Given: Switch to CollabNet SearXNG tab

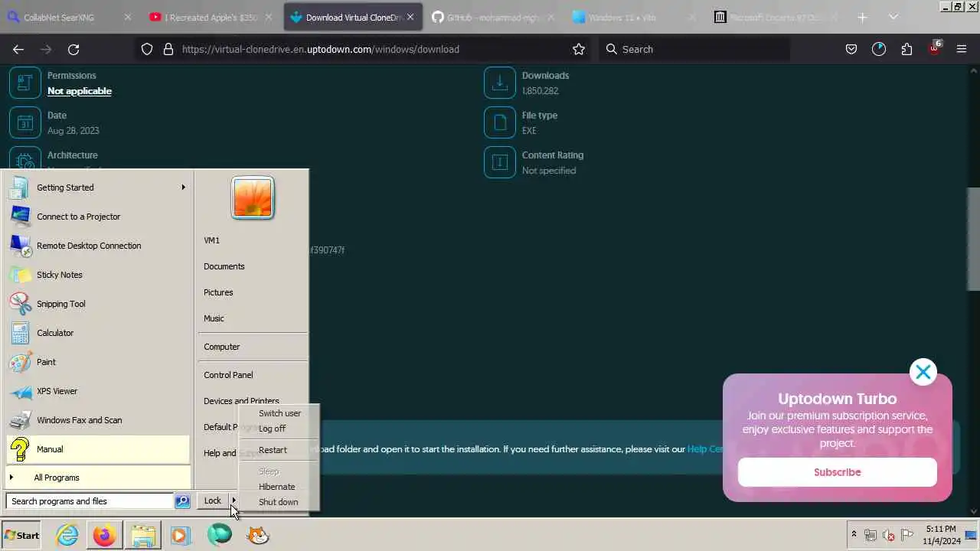Looking at the screenshot, I should 70,17.
